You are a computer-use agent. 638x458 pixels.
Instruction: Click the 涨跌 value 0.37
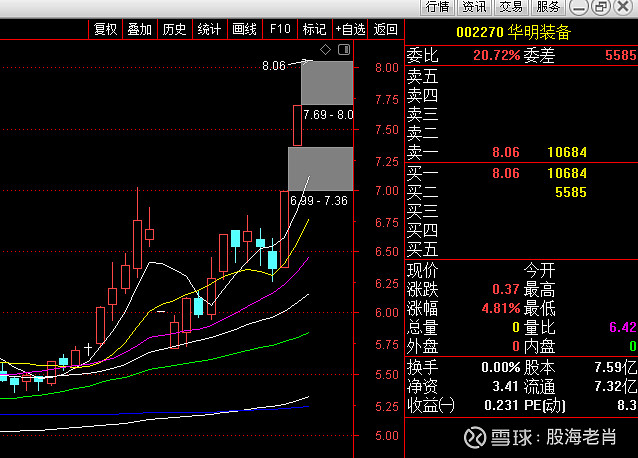[x=506, y=289]
